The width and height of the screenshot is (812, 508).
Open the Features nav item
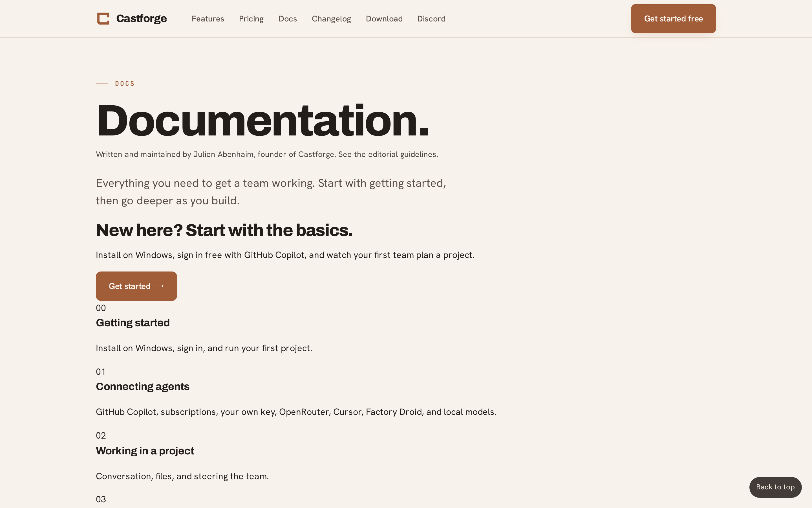[208, 19]
